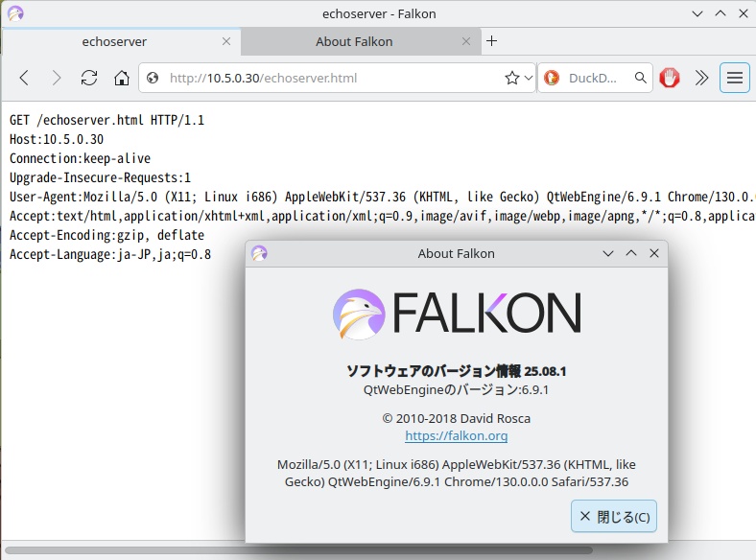This screenshot has height=560, width=756.
Task: Minimize the About Falkon dialog
Action: click(x=608, y=253)
